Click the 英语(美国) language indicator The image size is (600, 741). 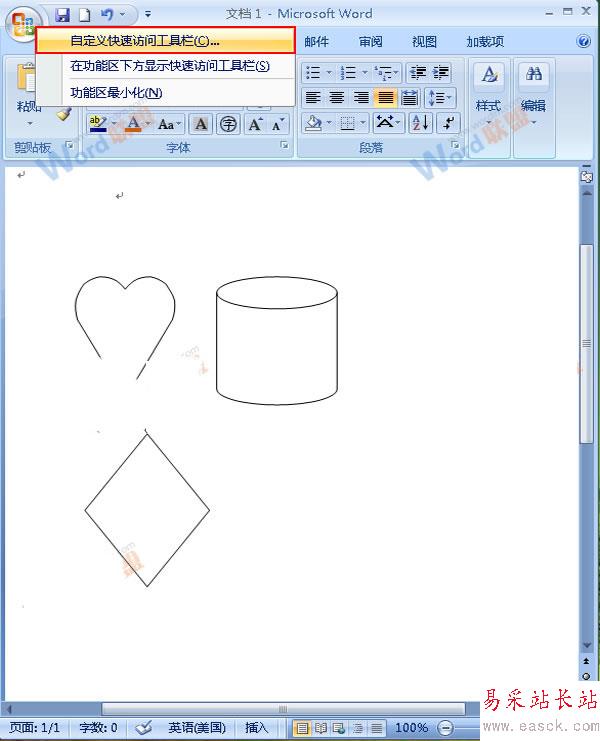197,727
